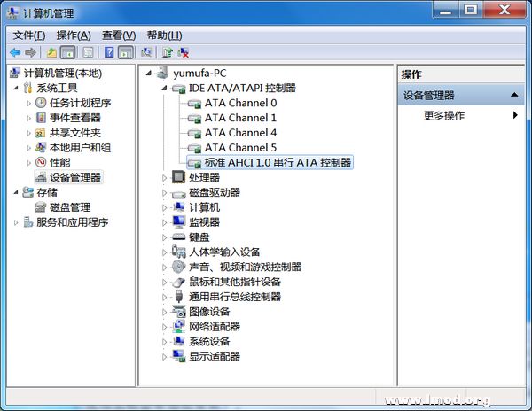Screen dimensions: 532x411
Task: Click the 声音、视频和游戏控制器 icon
Action: (x=178, y=267)
